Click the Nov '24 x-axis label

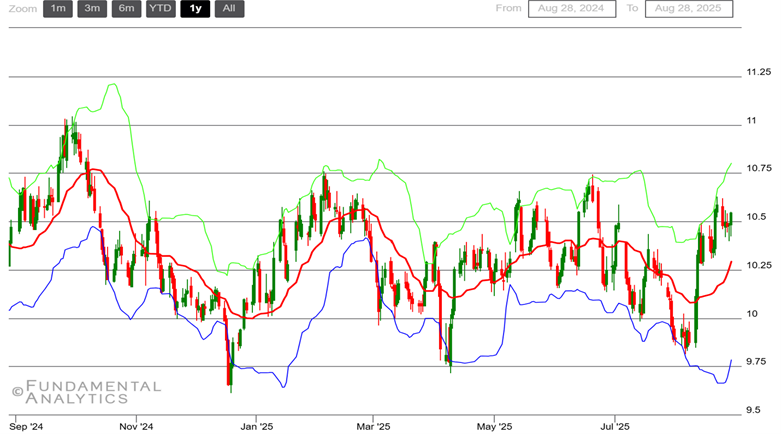135,426
